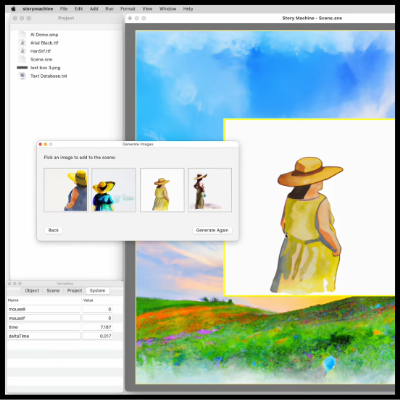The width and height of the screenshot is (400, 400).
Task: Select the woman image on canvas
Action: coord(309,207)
